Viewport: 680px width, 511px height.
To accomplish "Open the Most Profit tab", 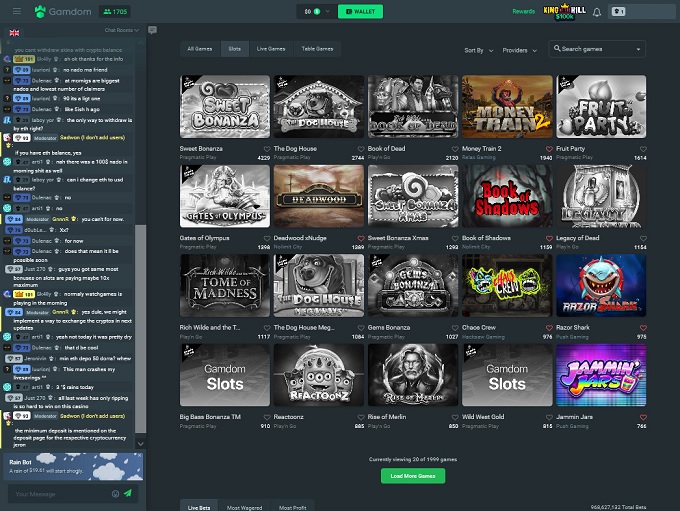I will 293,507.
